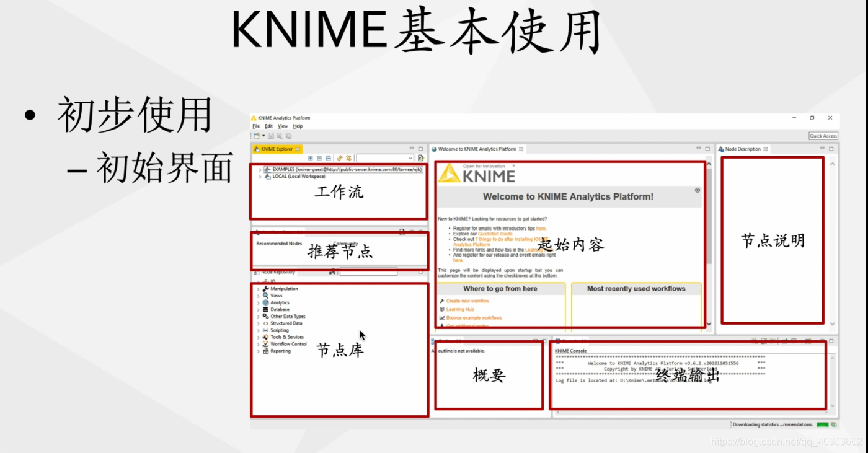
Task: Switch to the KNIME Explorer tab
Action: 277,149
